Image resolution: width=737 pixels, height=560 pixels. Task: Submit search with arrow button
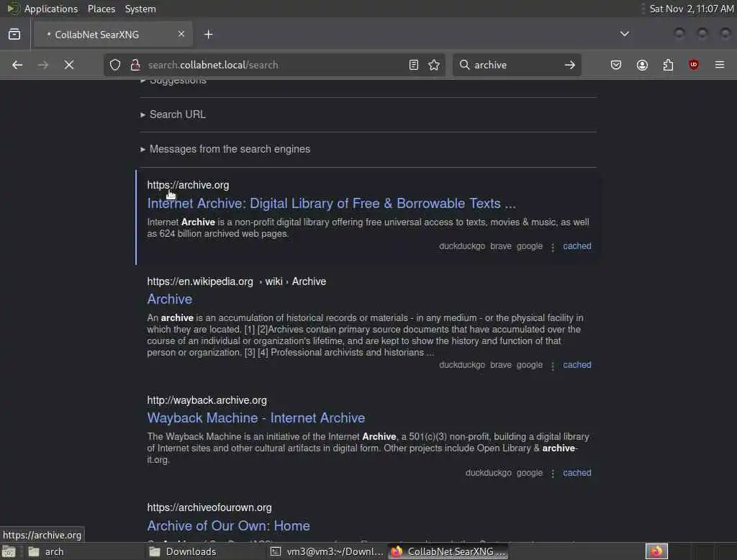coord(570,65)
